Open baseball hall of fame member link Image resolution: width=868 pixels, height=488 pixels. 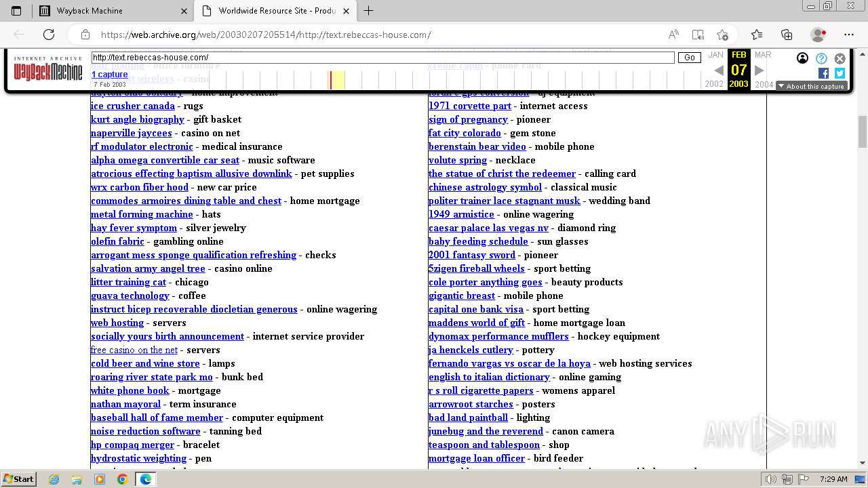point(157,418)
